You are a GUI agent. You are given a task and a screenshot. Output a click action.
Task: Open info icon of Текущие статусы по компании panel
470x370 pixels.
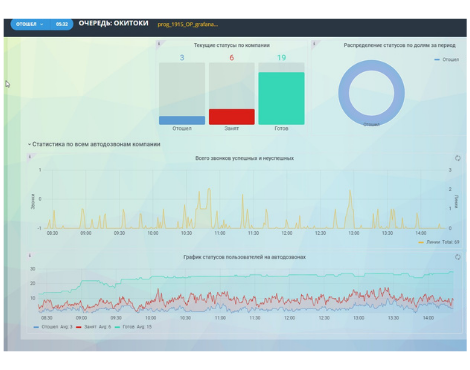click(159, 44)
